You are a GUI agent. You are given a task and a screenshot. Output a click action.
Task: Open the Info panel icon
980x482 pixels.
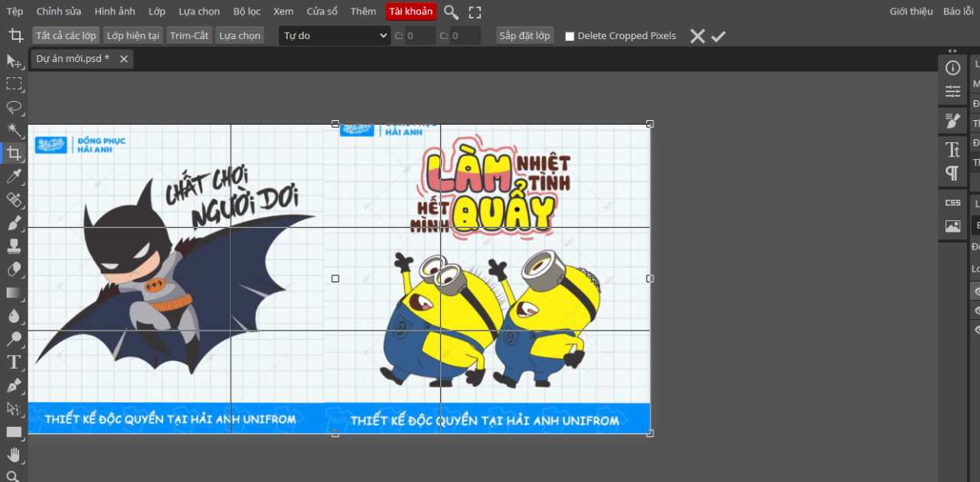point(952,68)
